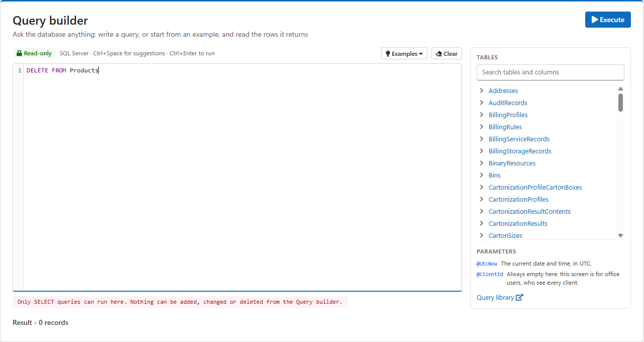Expand the BinaryResources table chevron
This screenshot has height=342, width=644.
point(482,163)
